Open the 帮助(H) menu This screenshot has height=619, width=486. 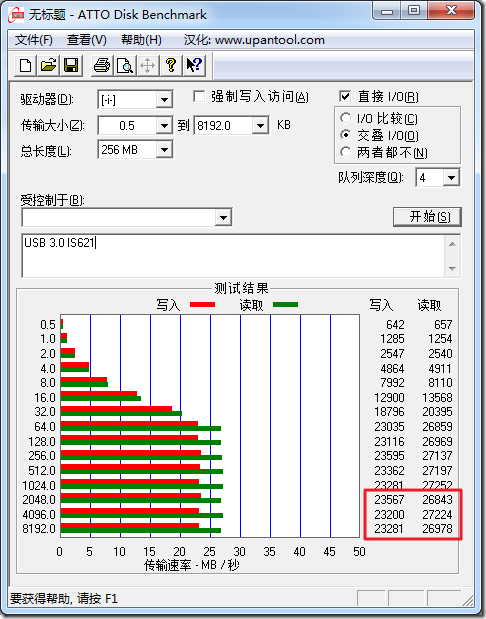coord(141,40)
